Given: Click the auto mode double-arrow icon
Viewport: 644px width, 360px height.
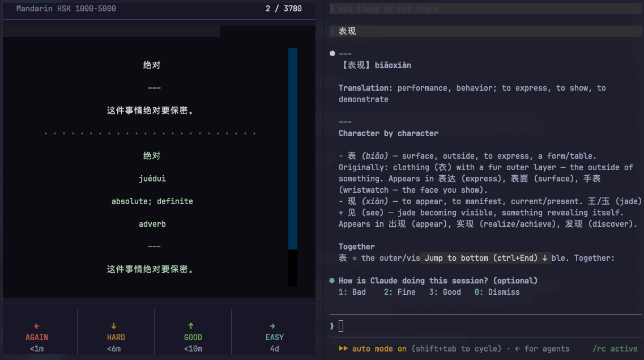Looking at the screenshot, I should pos(343,349).
